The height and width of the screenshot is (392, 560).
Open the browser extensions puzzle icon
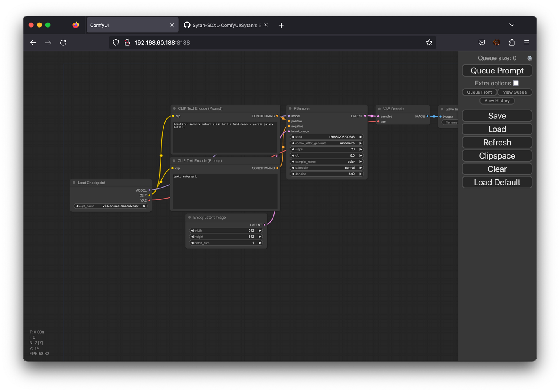coord(512,42)
